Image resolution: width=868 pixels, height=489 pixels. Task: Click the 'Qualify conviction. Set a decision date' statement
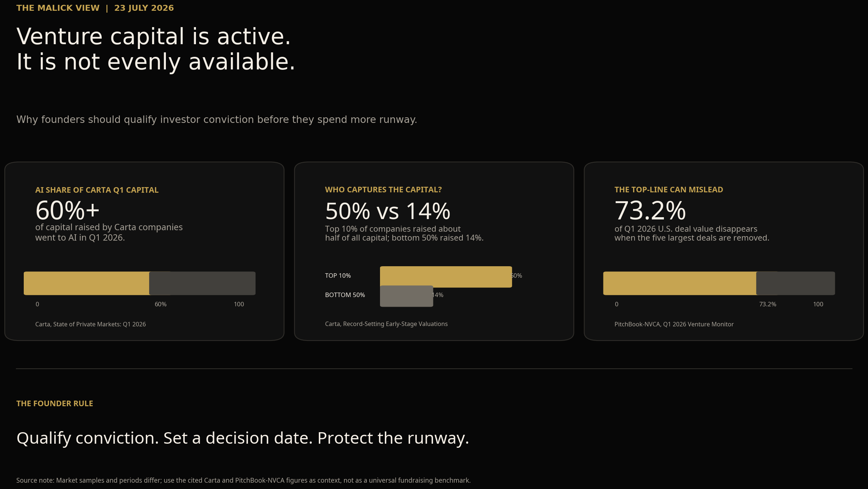243,438
